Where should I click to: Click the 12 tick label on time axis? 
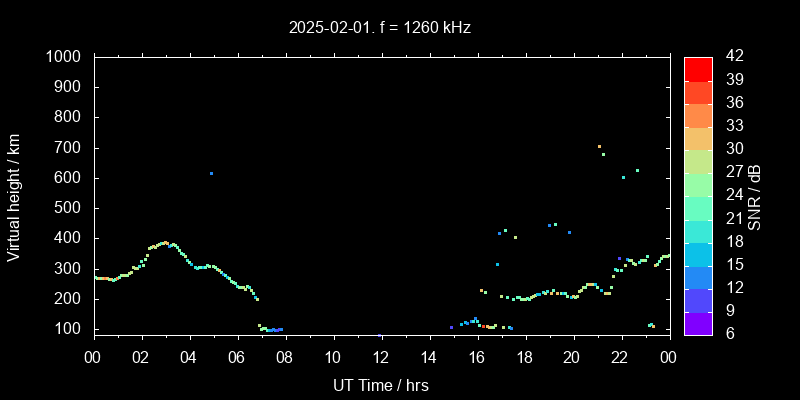point(381,359)
